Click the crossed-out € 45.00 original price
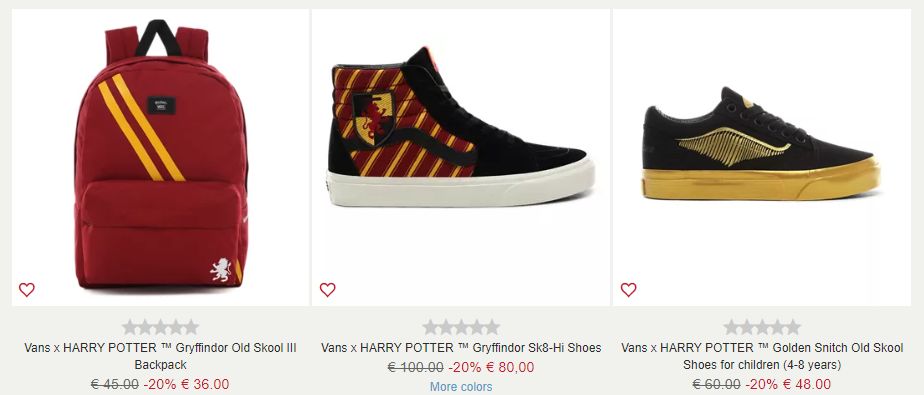Viewport: 924px width, 395px height. [x=115, y=384]
